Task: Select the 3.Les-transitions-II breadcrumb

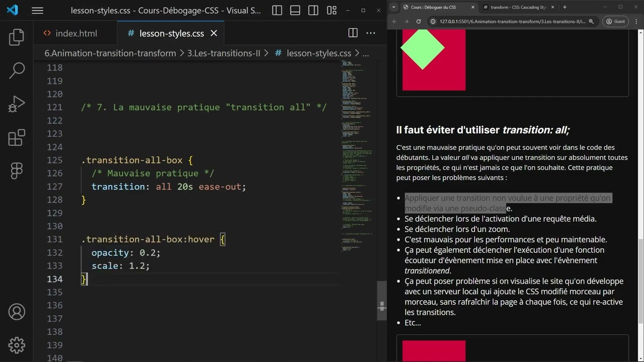Action: point(224,53)
